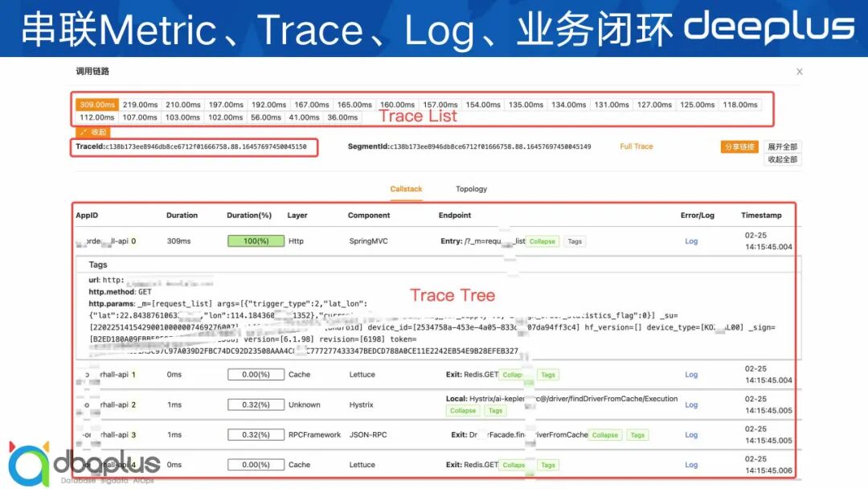
Task: Show Tags for the JSON-RPC span
Action: pyautogui.click(x=637, y=435)
